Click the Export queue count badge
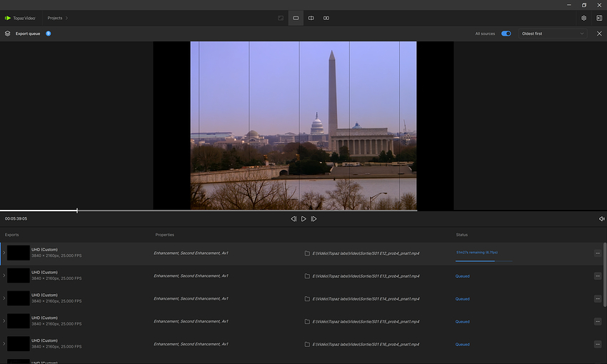 tap(49, 34)
